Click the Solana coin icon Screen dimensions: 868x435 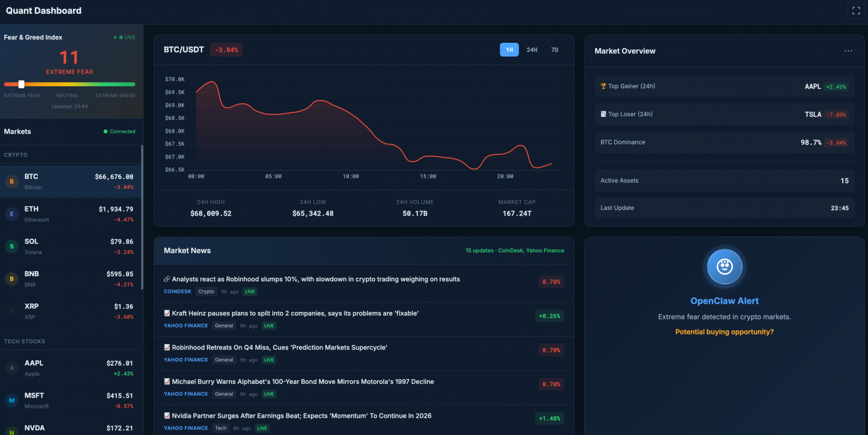coord(11,246)
